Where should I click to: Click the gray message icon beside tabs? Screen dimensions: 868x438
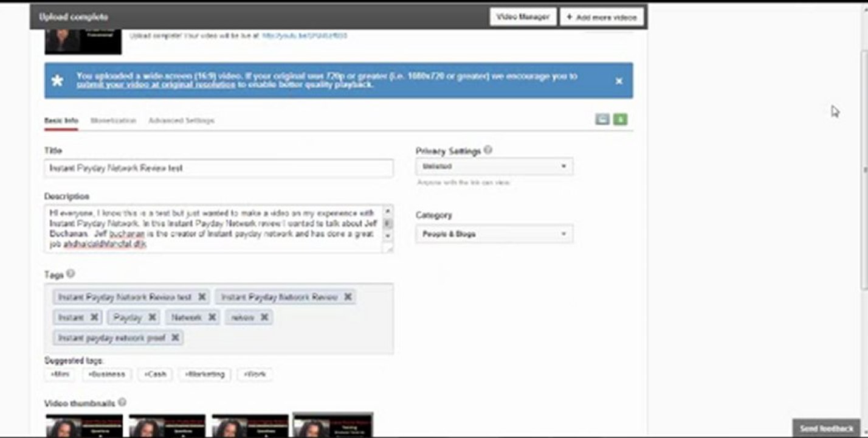602,119
